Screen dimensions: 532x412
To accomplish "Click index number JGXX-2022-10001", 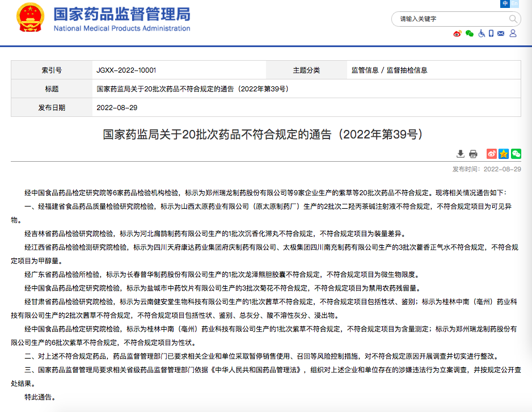I will click(x=126, y=70).
